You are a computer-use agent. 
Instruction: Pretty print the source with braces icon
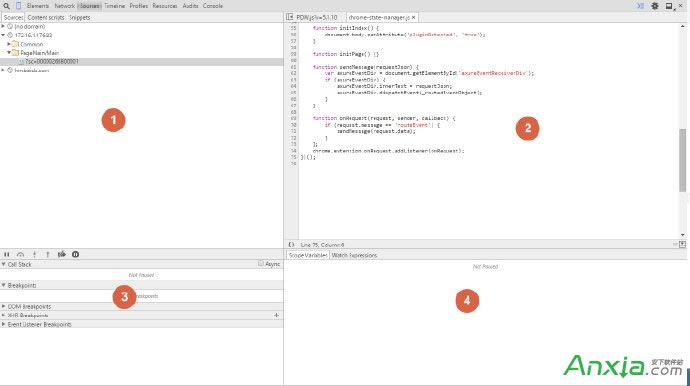[x=291, y=244]
